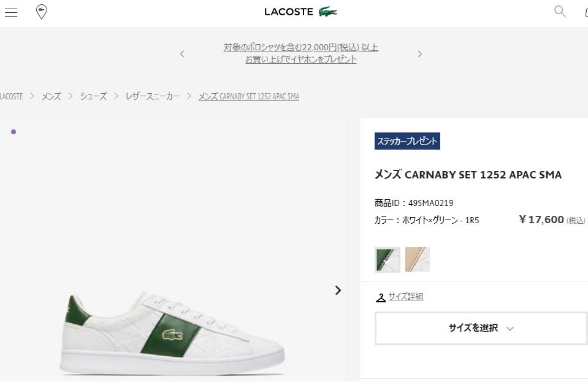
Task: Click the shopping bag icon
Action: click(x=586, y=12)
